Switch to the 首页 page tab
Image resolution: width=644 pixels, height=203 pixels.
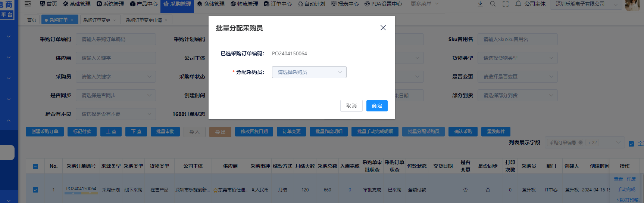coord(32,20)
